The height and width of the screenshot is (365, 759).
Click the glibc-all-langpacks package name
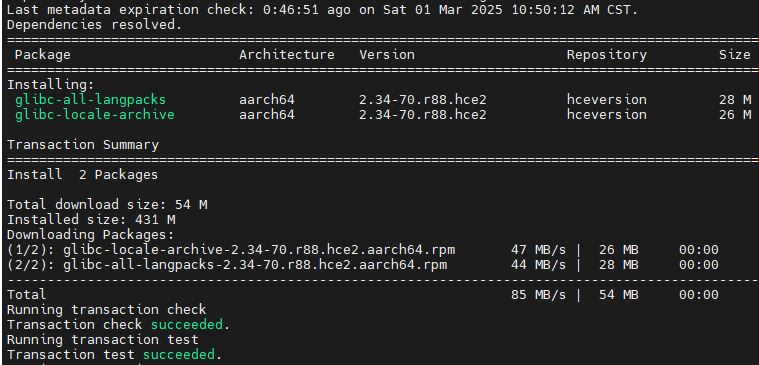click(x=91, y=100)
